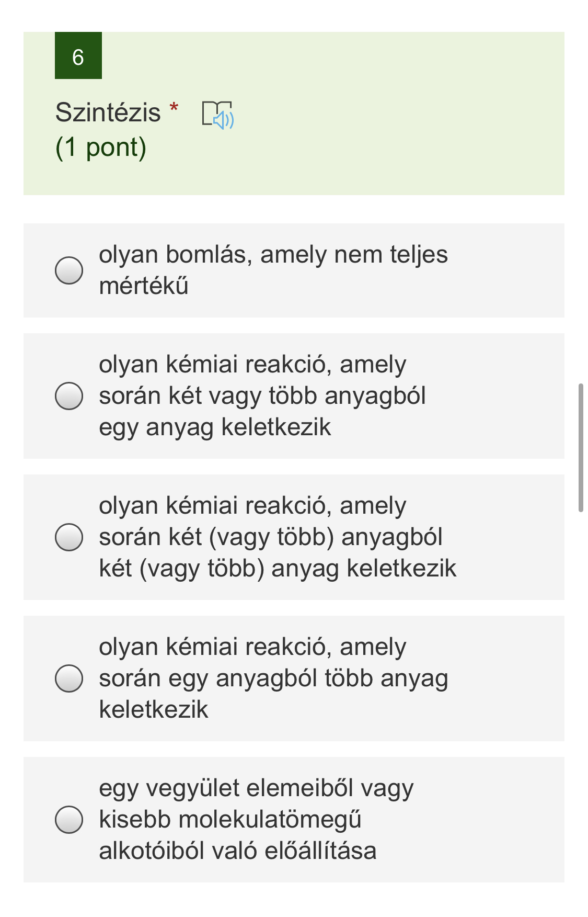Pick radio for 'két (vagy több) anyag keletkezik'
Viewport: 588px width, 917px height.
69,537
